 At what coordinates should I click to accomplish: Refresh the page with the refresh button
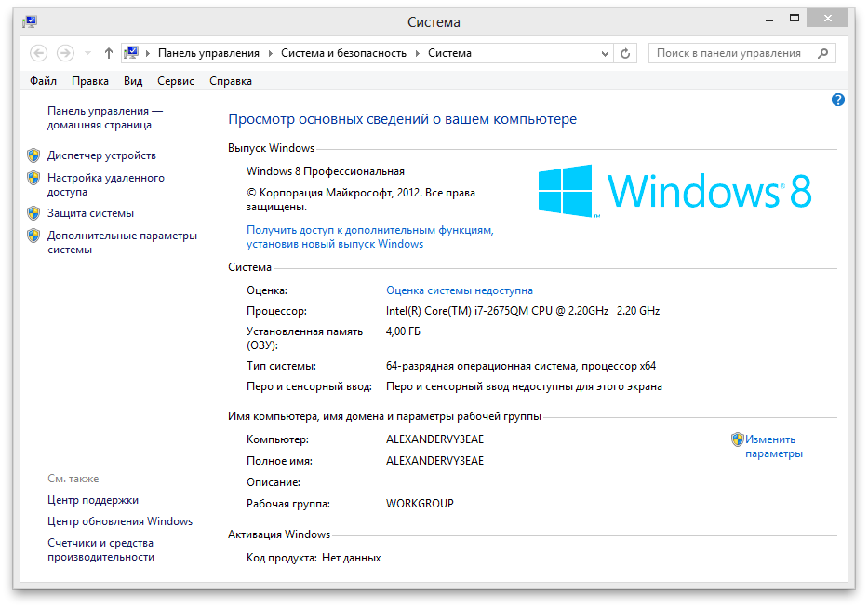pyautogui.click(x=625, y=54)
